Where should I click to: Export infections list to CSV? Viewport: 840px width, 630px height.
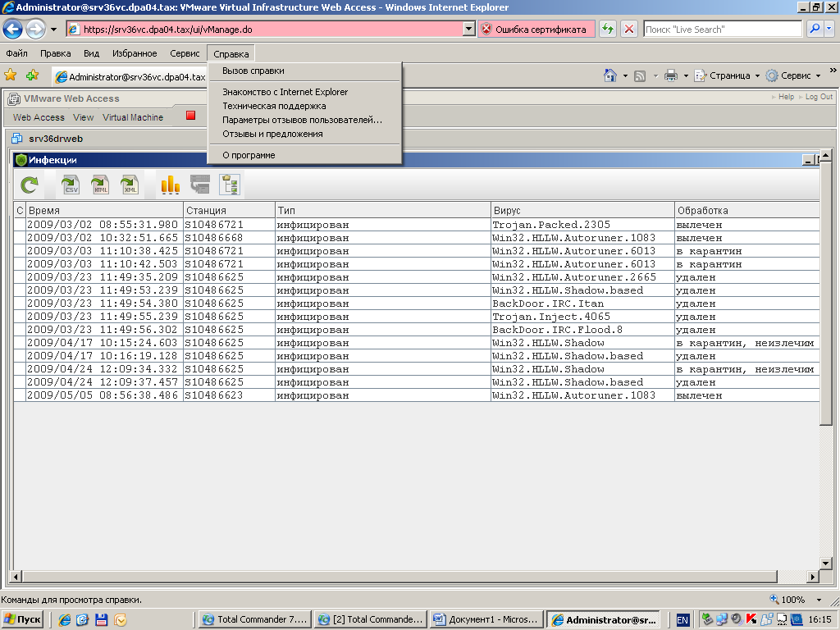tap(71, 185)
